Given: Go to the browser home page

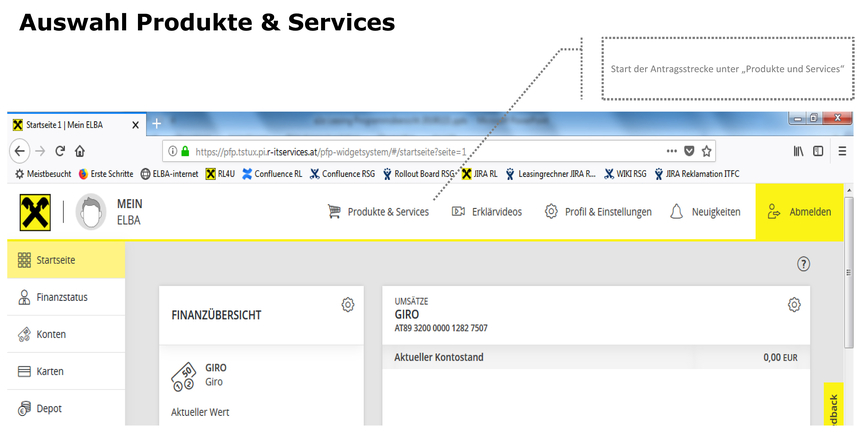Looking at the screenshot, I should (x=80, y=151).
